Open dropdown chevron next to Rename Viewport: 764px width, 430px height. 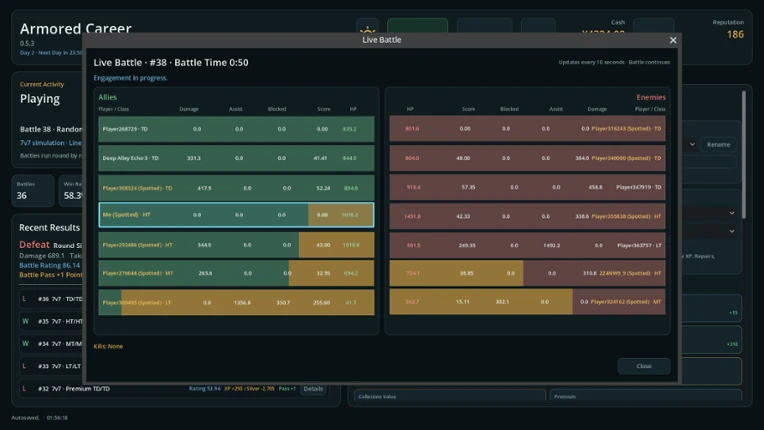tap(692, 144)
